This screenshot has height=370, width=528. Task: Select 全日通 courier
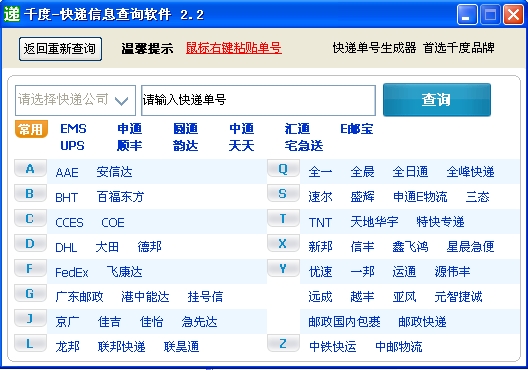pos(410,172)
